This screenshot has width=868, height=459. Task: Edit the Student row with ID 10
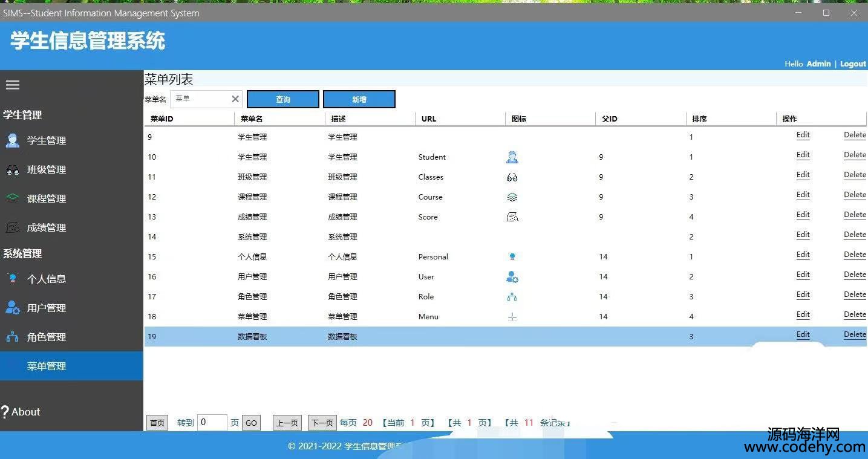(x=803, y=155)
